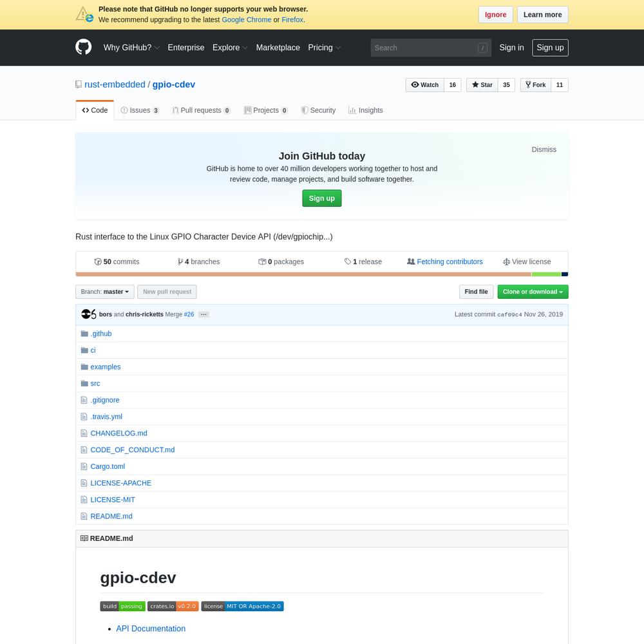This screenshot has width=644, height=644.
Task: Open the LICENSE-APACHE file link
Action: (121, 484)
